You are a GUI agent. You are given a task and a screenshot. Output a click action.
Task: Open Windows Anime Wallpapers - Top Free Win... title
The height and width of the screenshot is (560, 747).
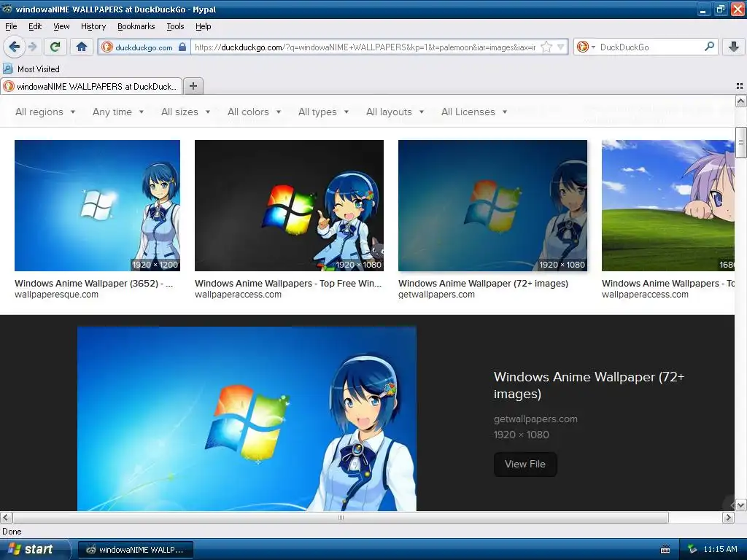click(288, 284)
